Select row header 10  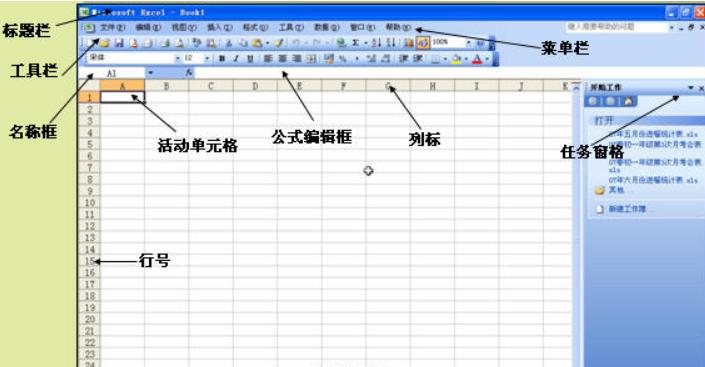[90, 203]
